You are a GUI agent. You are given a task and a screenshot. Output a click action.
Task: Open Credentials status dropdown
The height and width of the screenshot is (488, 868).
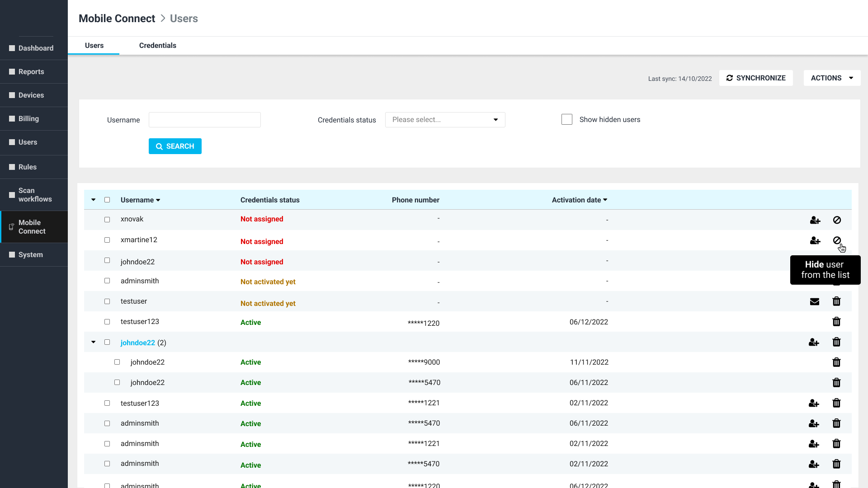(x=445, y=120)
